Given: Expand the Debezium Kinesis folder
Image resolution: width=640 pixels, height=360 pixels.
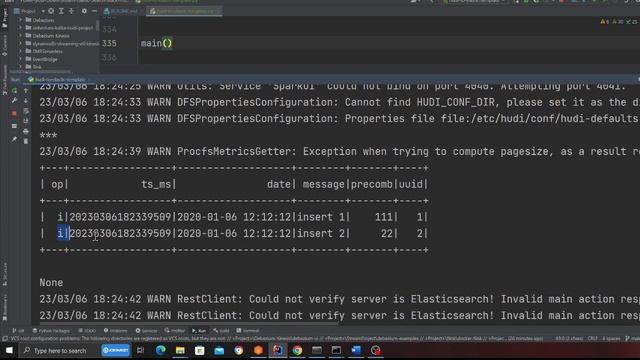Looking at the screenshot, I should [x=20, y=36].
